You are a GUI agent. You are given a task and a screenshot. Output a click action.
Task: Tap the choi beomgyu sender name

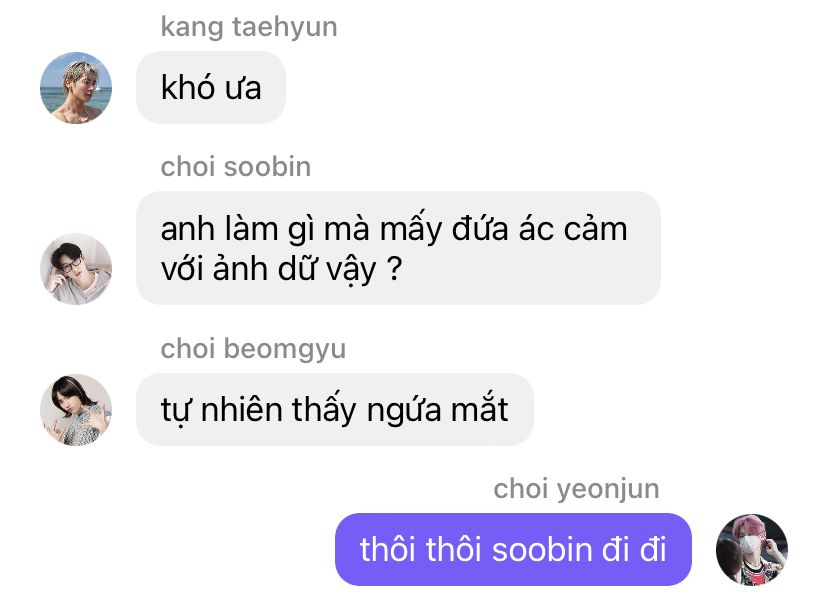[x=253, y=349]
